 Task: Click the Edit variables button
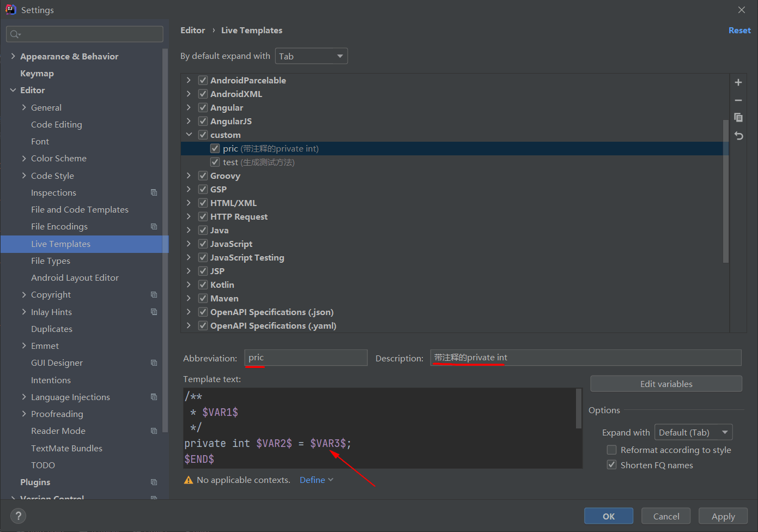click(x=666, y=384)
